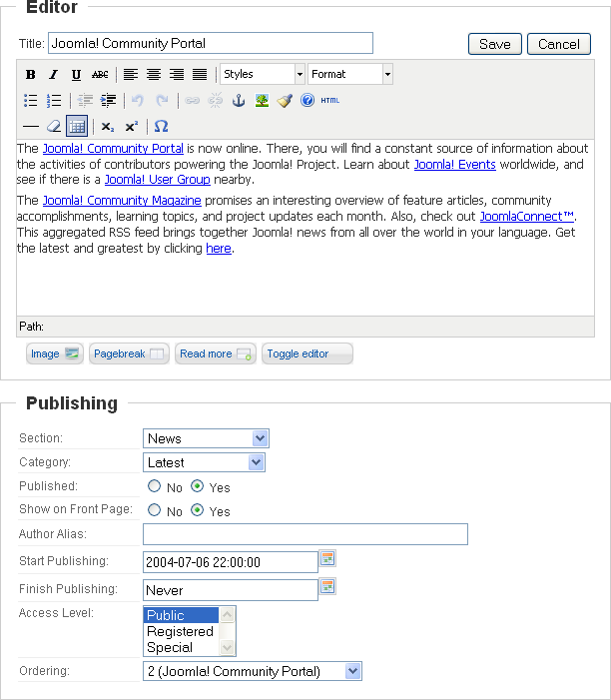
Task: Insert an anchor
Action: point(239,101)
